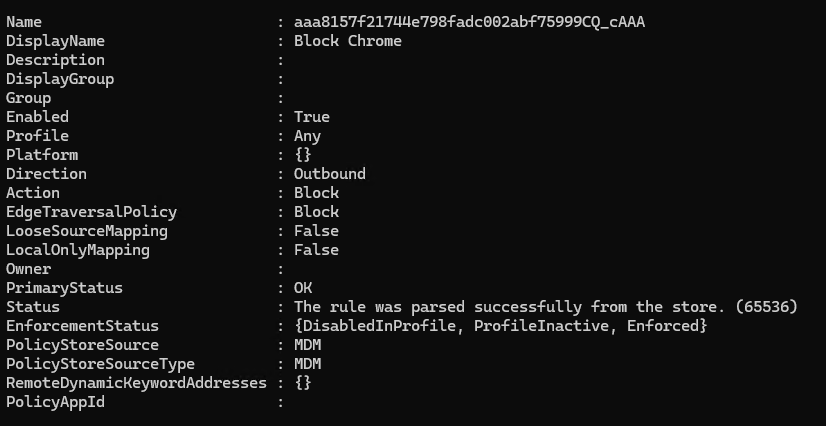Click the "Outbound" Direction value

pyautogui.click(x=330, y=174)
